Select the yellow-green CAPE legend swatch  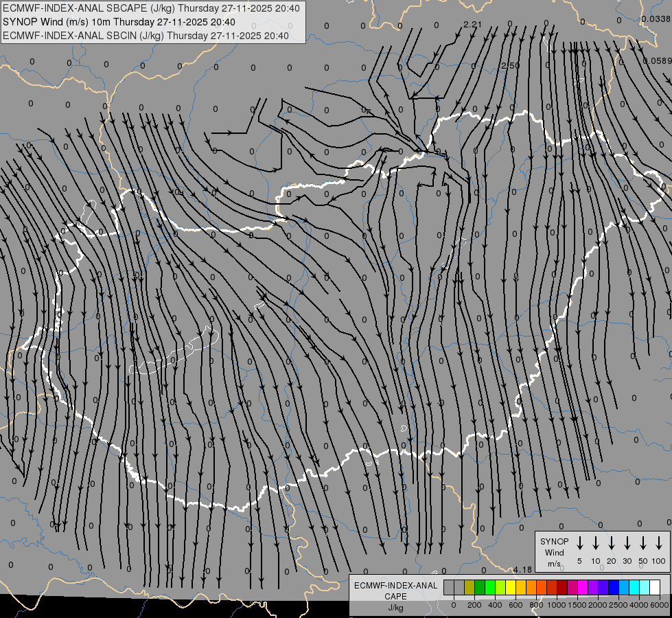[500, 587]
